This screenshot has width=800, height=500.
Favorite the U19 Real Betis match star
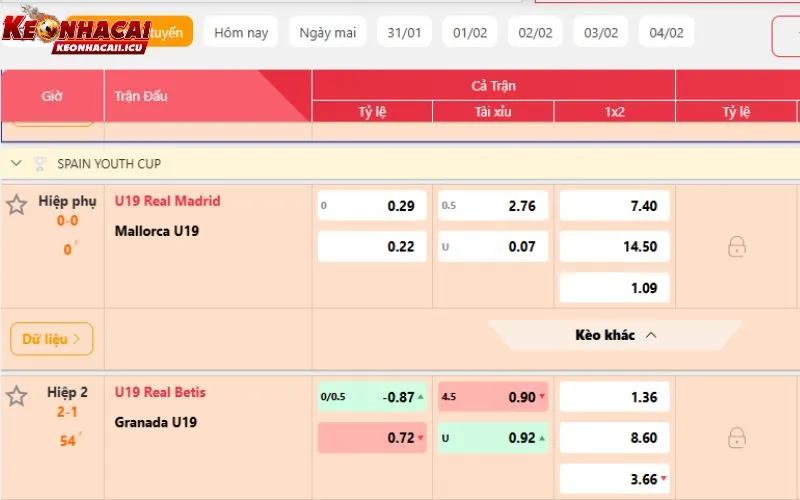(x=16, y=396)
